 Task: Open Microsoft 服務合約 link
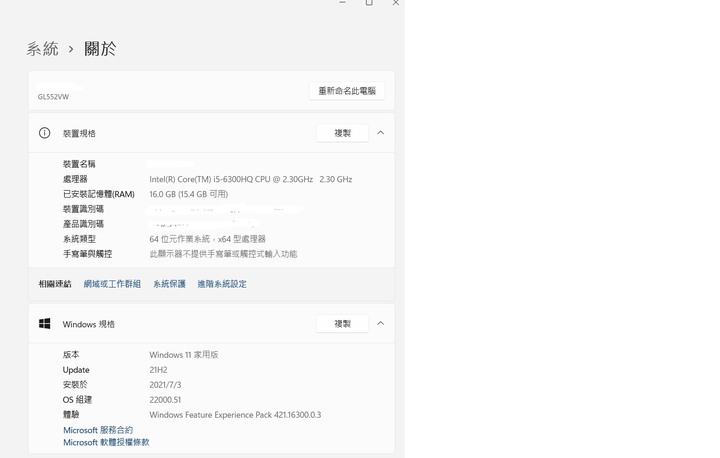(x=98, y=430)
